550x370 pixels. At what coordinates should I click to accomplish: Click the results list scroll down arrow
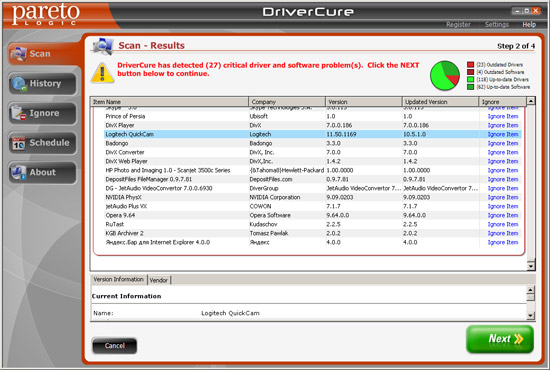pyautogui.click(x=531, y=266)
